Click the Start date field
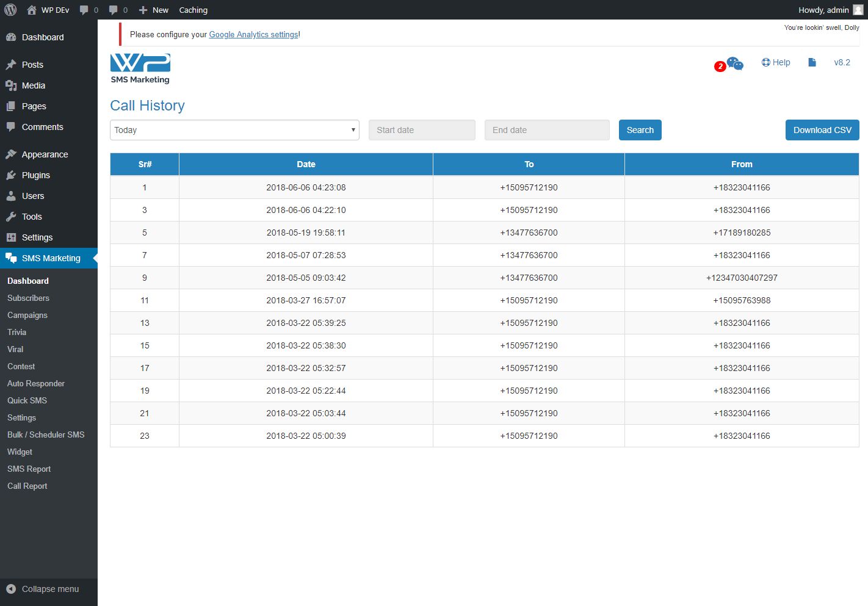 click(x=422, y=130)
